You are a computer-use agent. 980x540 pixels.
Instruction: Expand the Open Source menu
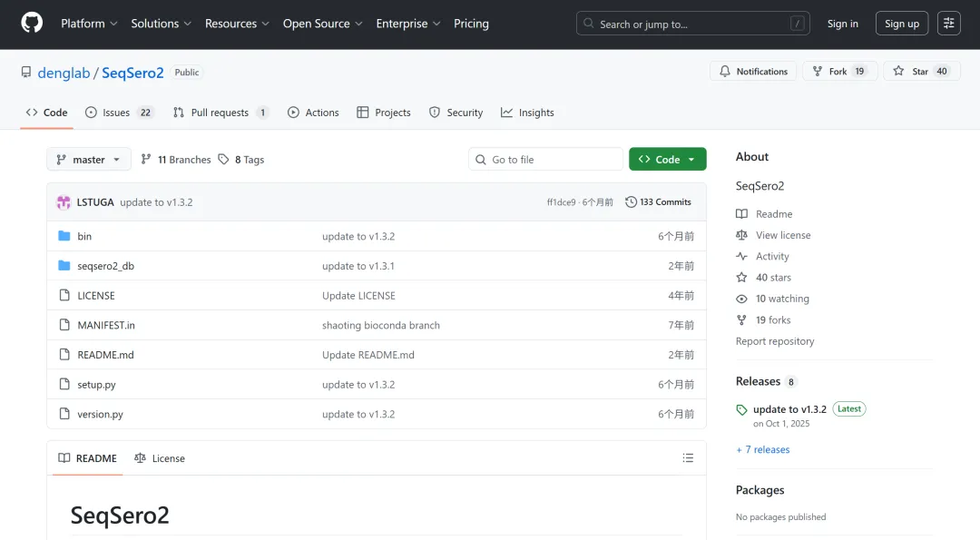322,24
